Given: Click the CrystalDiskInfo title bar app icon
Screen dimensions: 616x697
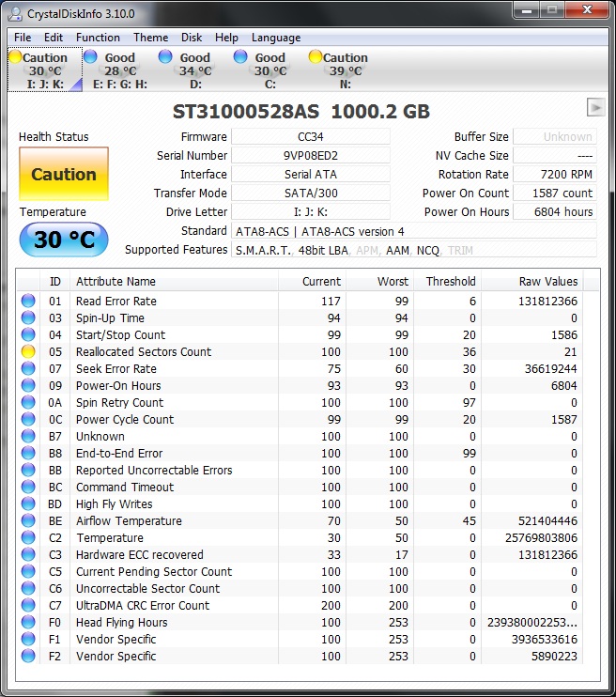Looking at the screenshot, I should click(16, 14).
